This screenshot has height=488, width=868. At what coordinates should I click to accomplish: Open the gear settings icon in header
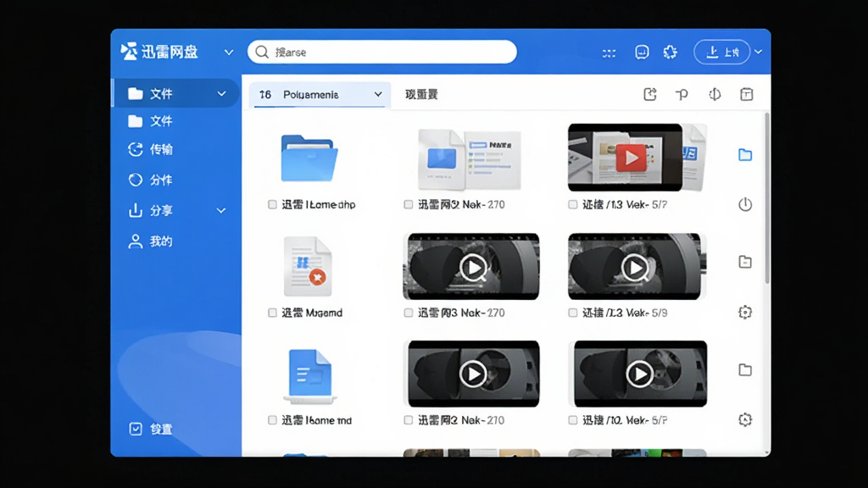point(670,52)
